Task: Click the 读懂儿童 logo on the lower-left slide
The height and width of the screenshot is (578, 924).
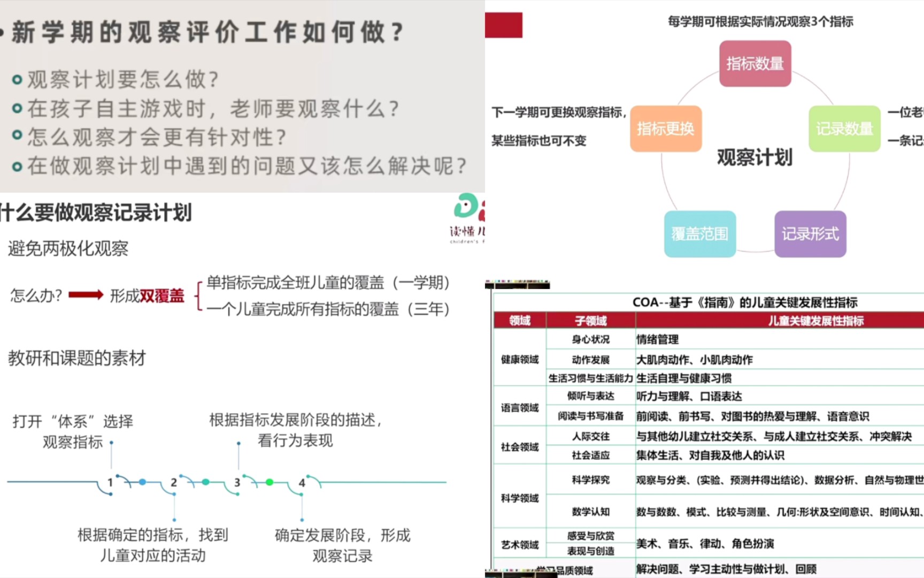Action: [468, 218]
